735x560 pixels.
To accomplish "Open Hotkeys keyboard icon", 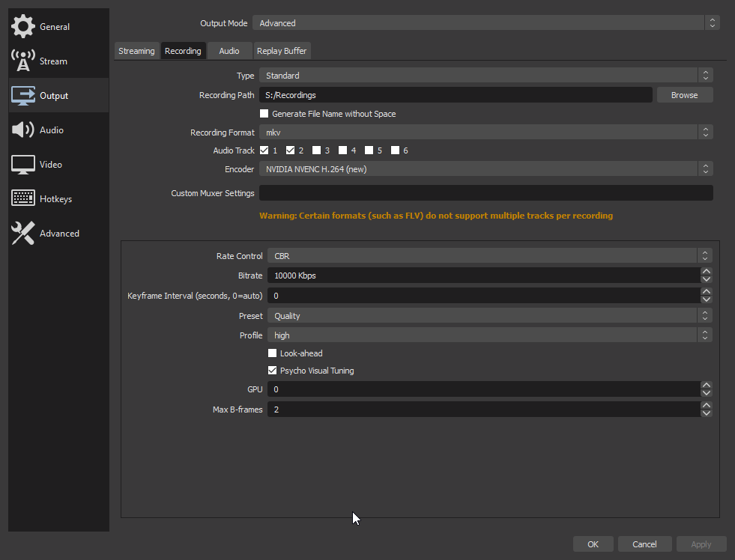I will click(x=23, y=199).
